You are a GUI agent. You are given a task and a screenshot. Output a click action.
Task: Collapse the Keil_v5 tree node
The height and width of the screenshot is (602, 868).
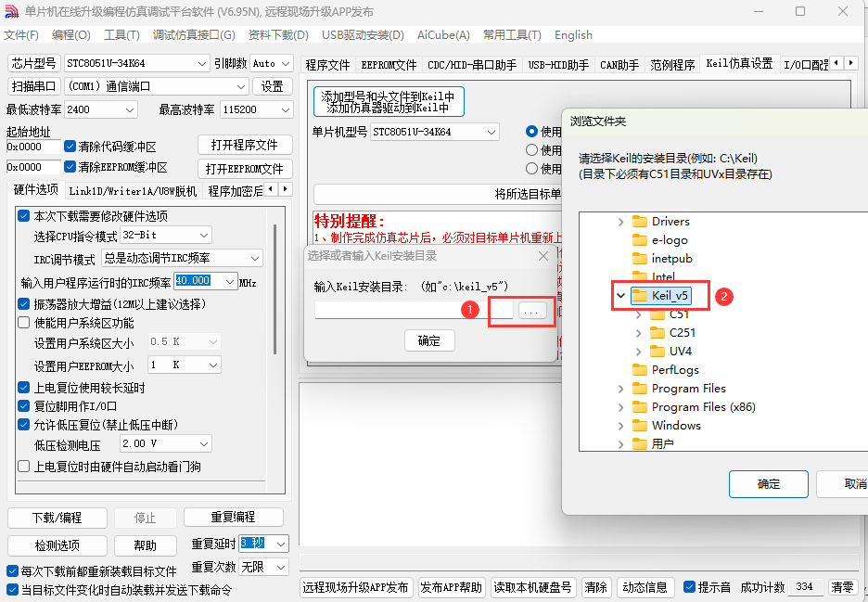620,296
